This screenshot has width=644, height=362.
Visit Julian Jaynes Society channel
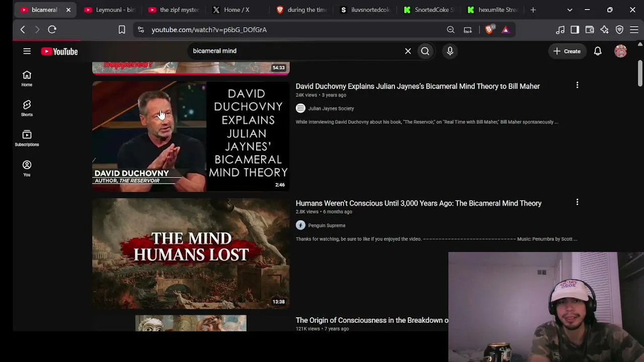pos(331,109)
